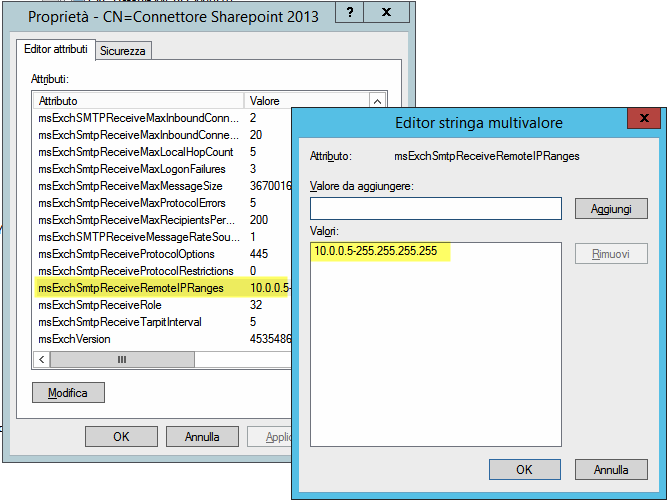
Task: Focus the Valore da aggiungere input field
Action: pyautogui.click(x=436, y=209)
